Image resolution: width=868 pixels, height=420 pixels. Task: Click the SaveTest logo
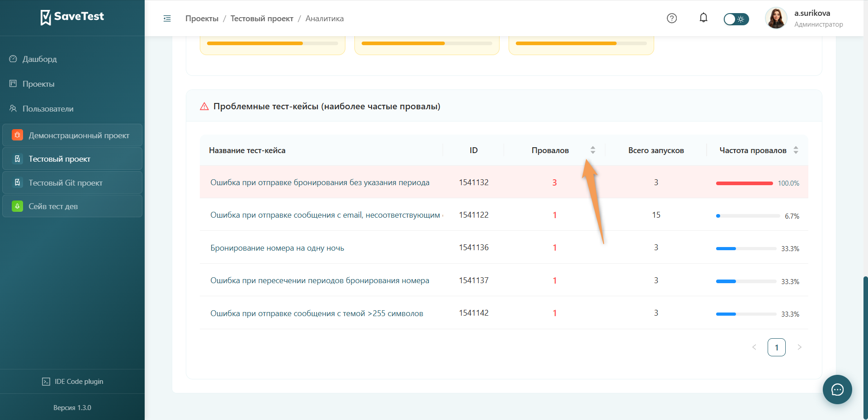tap(72, 17)
